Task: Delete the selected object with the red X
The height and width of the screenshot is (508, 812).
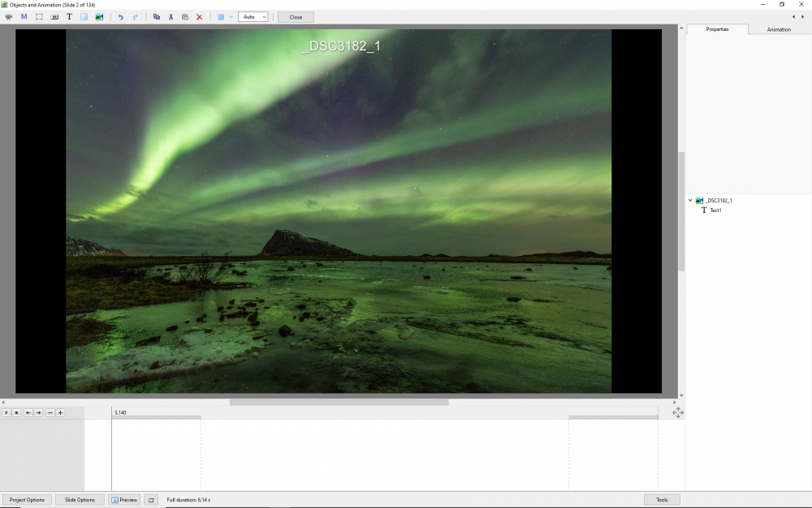Action: click(x=200, y=17)
